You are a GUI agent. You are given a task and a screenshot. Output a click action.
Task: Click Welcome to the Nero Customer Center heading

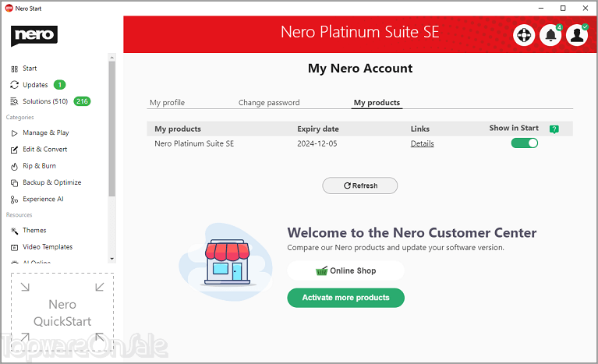tap(412, 232)
